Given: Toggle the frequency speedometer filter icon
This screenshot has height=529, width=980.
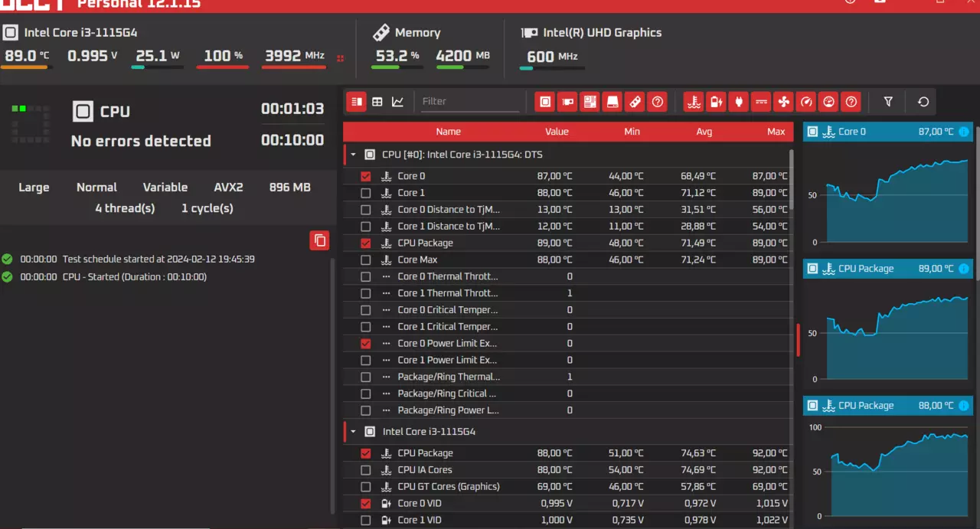Looking at the screenshot, I should [x=805, y=101].
